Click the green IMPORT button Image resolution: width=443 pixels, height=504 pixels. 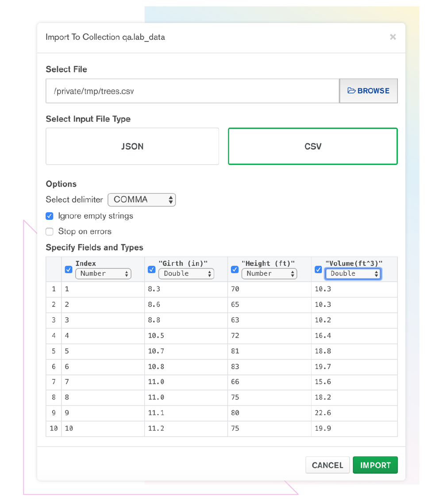tap(375, 465)
